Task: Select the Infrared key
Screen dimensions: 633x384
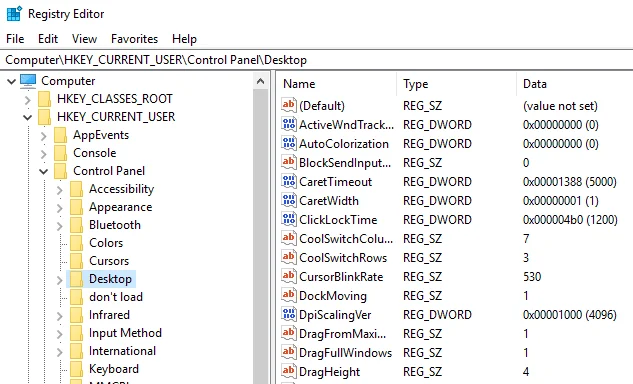Action: [109, 315]
